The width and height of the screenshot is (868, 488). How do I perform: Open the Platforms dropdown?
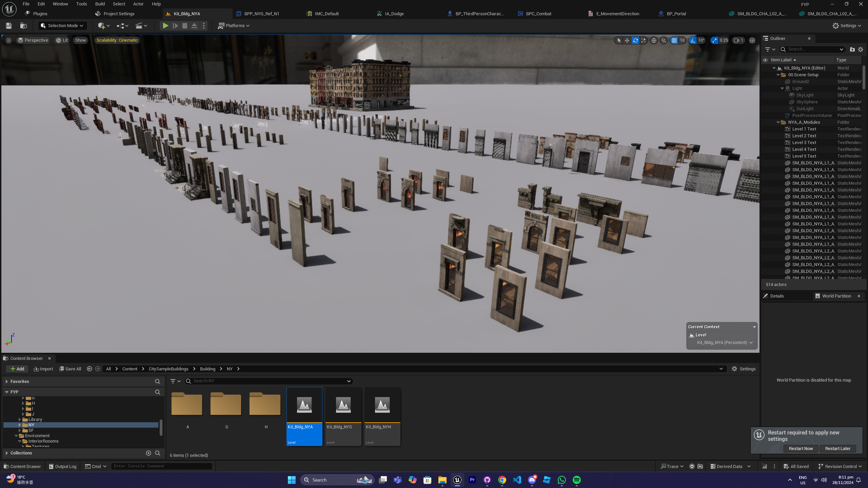234,26
